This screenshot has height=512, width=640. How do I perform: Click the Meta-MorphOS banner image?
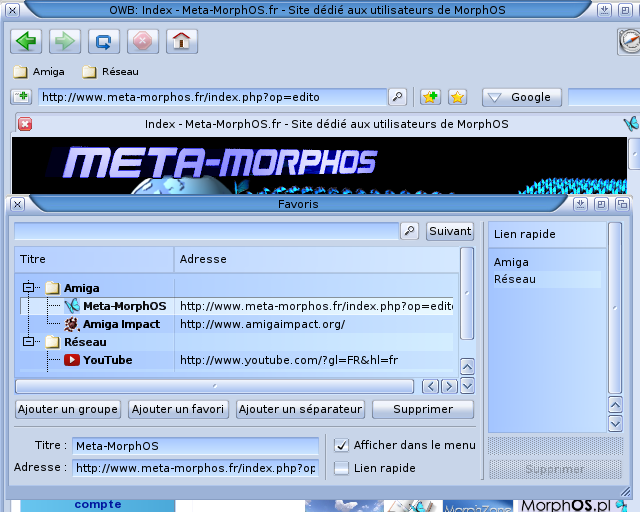click(319, 165)
